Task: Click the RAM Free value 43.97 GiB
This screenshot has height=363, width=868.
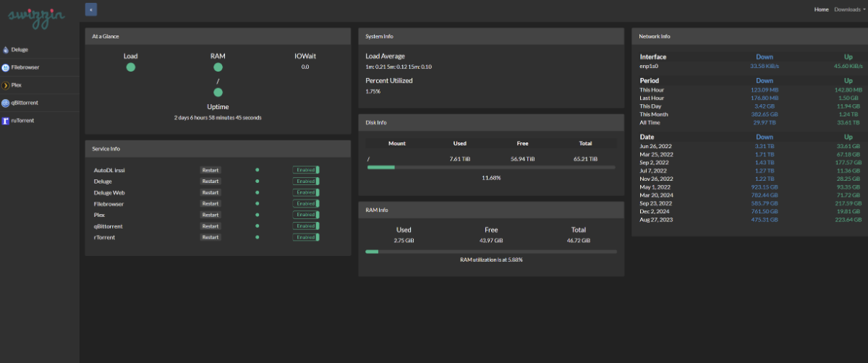Action: click(491, 240)
